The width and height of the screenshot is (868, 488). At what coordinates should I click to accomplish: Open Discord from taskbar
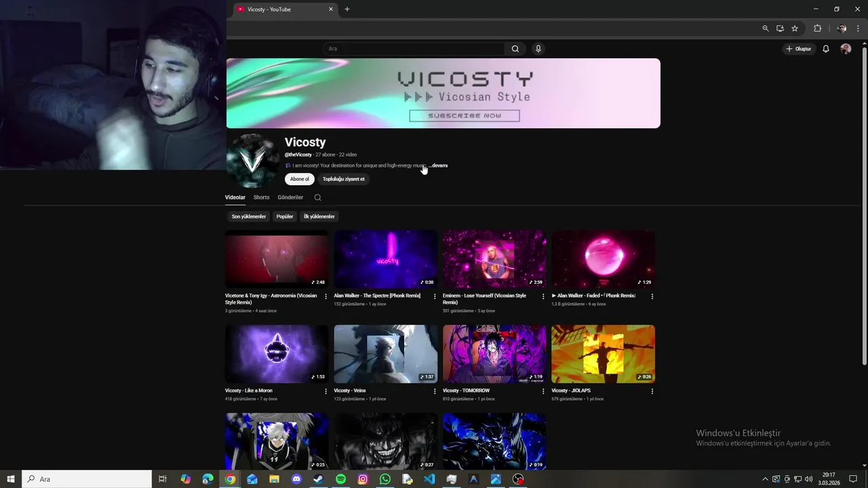click(296, 479)
